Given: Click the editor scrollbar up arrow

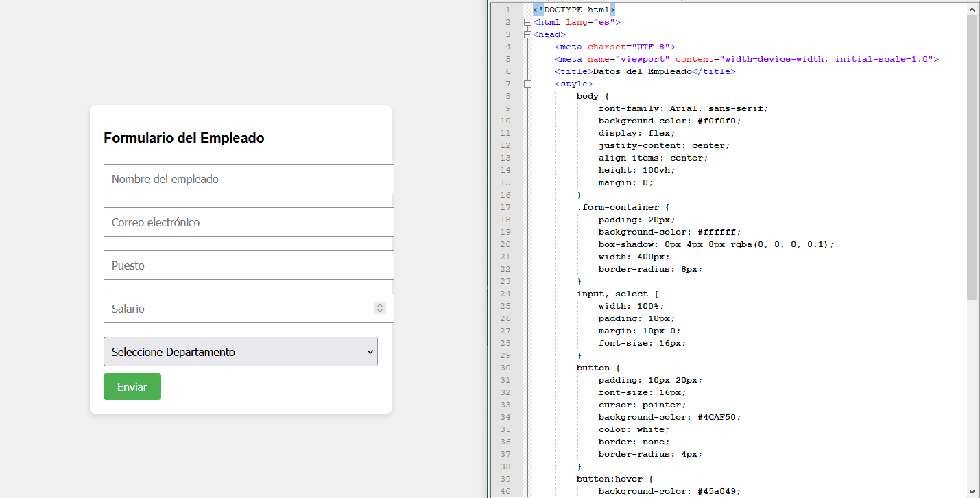Looking at the screenshot, I should pyautogui.click(x=972, y=10).
